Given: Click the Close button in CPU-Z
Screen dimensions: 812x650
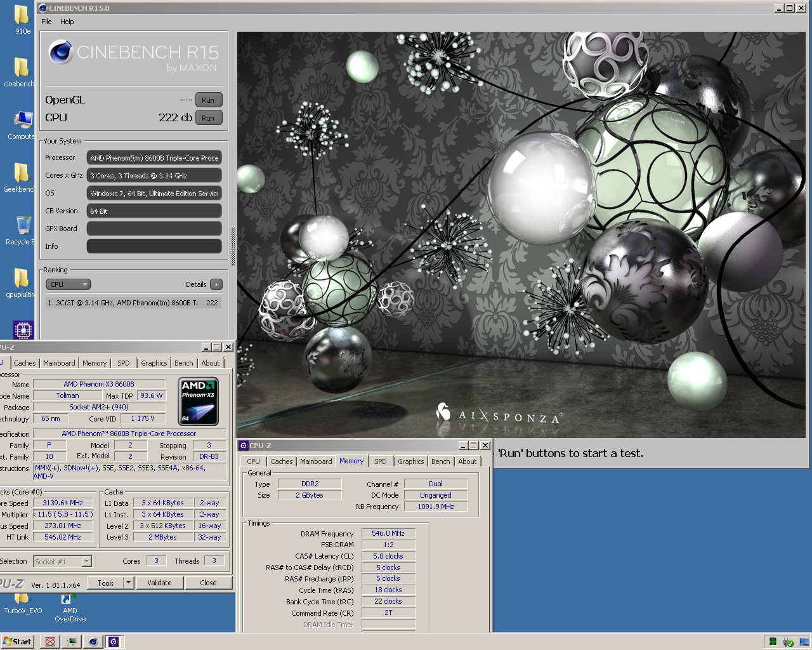Looking at the screenshot, I should click(208, 583).
